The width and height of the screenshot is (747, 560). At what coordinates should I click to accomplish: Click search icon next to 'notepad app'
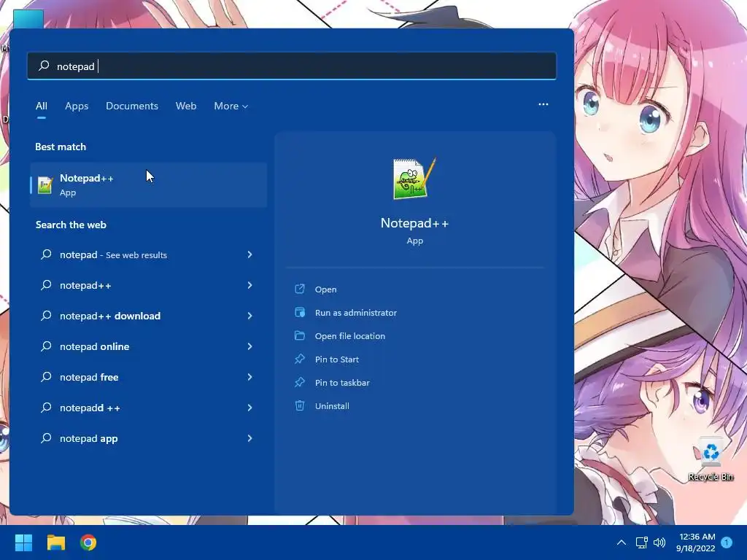pyautogui.click(x=46, y=438)
